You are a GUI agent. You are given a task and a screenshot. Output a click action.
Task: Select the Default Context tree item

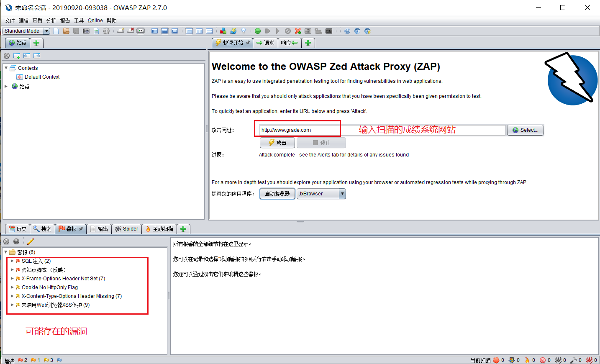pyautogui.click(x=38, y=77)
